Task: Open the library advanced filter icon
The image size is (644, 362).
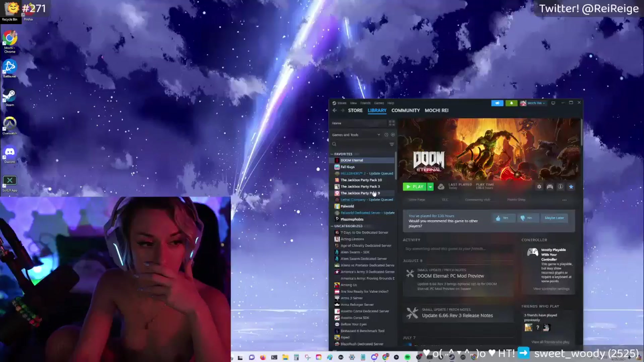Action: click(391, 144)
